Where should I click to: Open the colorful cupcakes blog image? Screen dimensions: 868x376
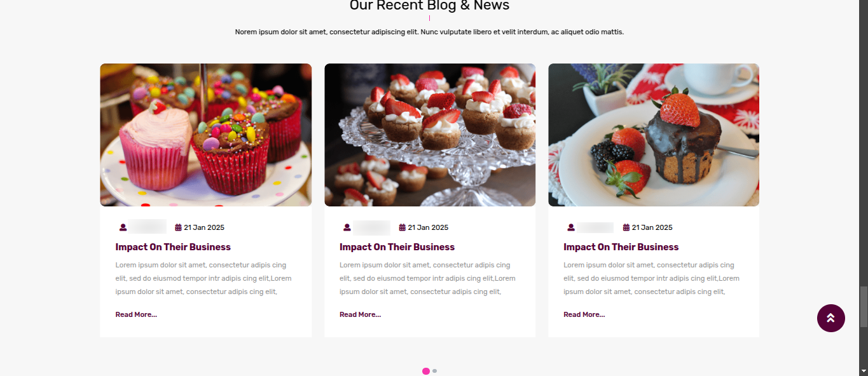[x=205, y=135]
